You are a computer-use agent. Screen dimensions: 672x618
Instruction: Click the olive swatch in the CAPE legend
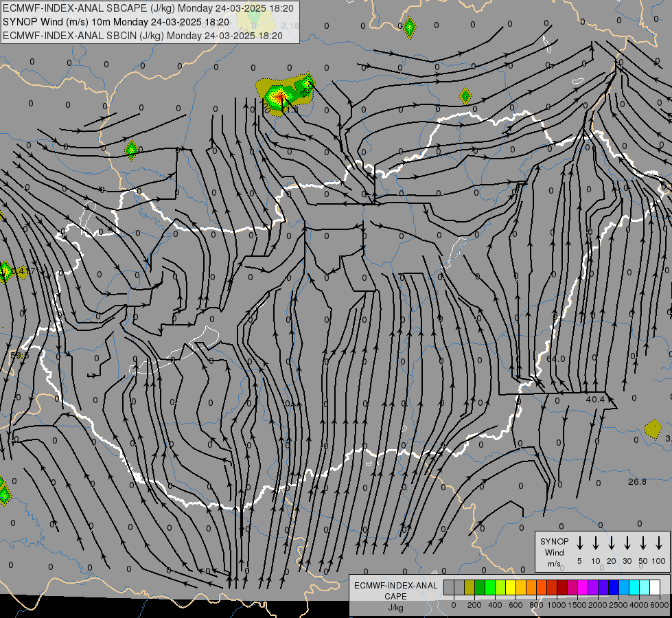point(470,587)
